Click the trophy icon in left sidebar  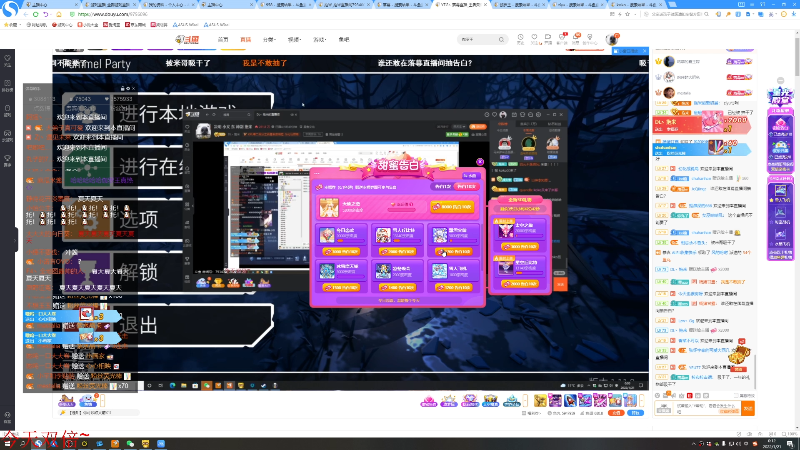[8, 159]
